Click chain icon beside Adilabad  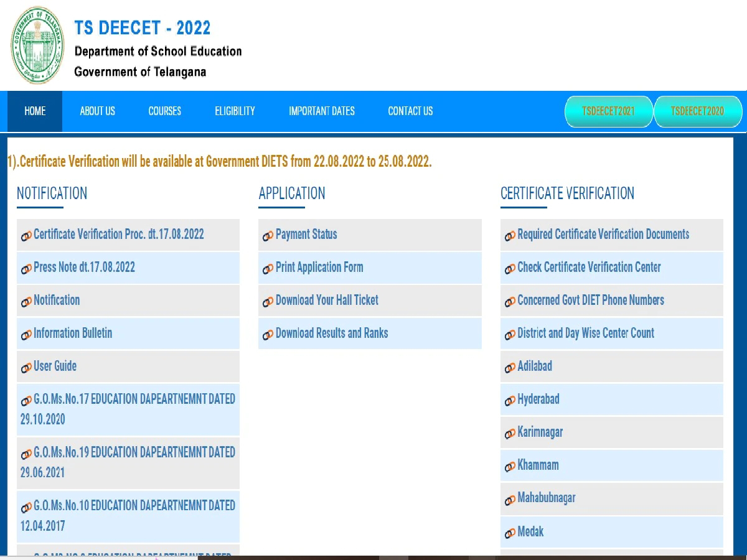(510, 368)
